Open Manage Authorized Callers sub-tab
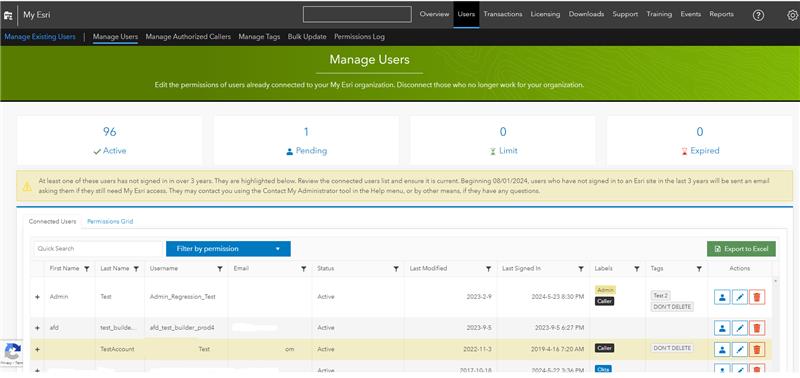Viewport: 800px width, 378px height. click(x=188, y=37)
